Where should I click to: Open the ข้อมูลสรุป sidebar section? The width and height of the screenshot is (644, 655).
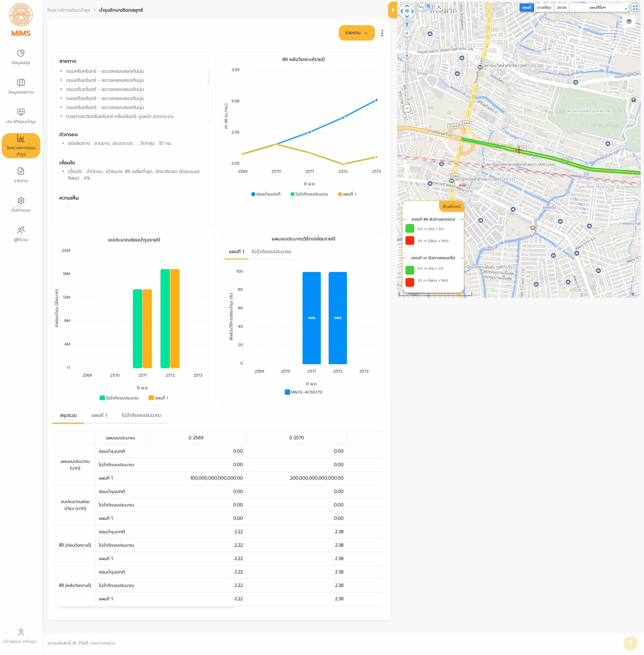click(x=21, y=57)
